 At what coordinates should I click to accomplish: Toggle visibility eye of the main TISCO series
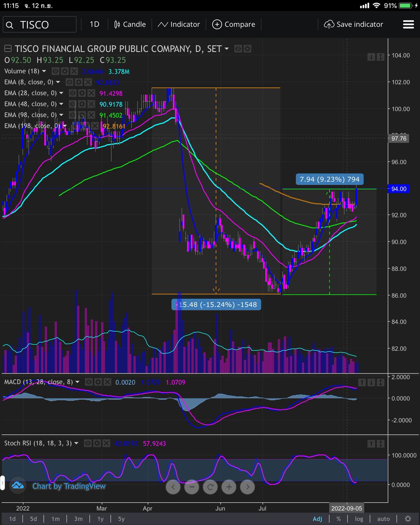[238, 49]
